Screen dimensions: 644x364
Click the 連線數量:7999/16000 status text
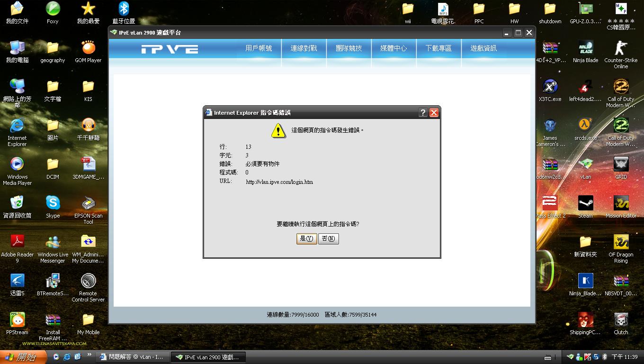[x=293, y=315]
